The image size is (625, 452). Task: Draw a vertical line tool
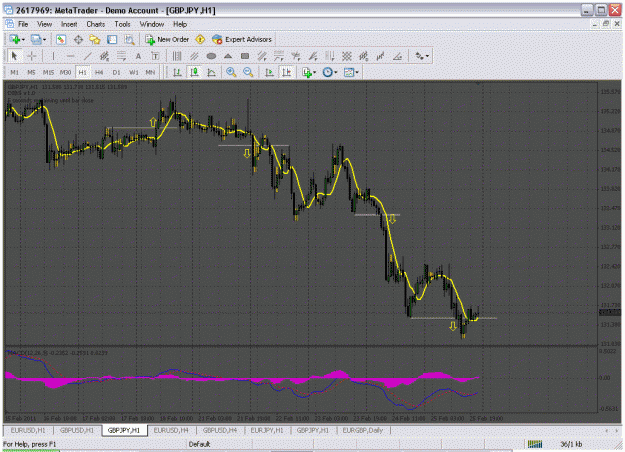coord(53,56)
